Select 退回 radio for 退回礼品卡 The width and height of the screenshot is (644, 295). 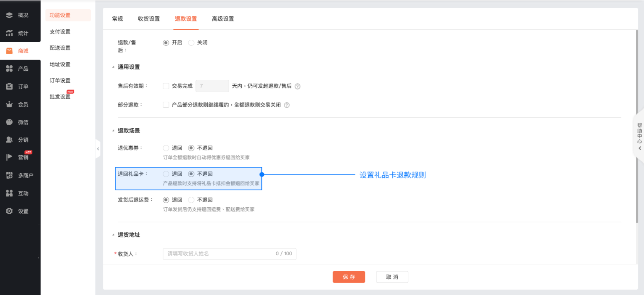(166, 174)
